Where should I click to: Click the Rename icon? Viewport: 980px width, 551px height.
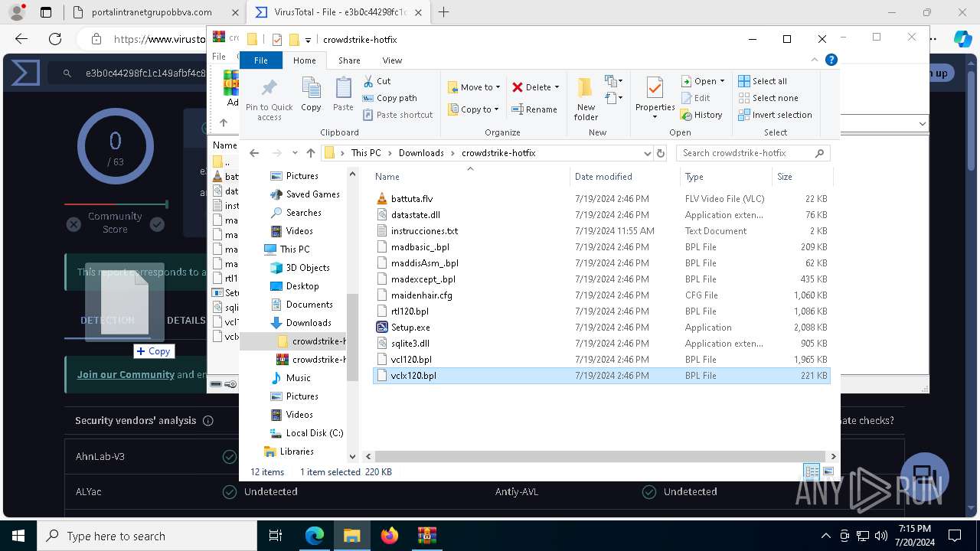point(517,109)
